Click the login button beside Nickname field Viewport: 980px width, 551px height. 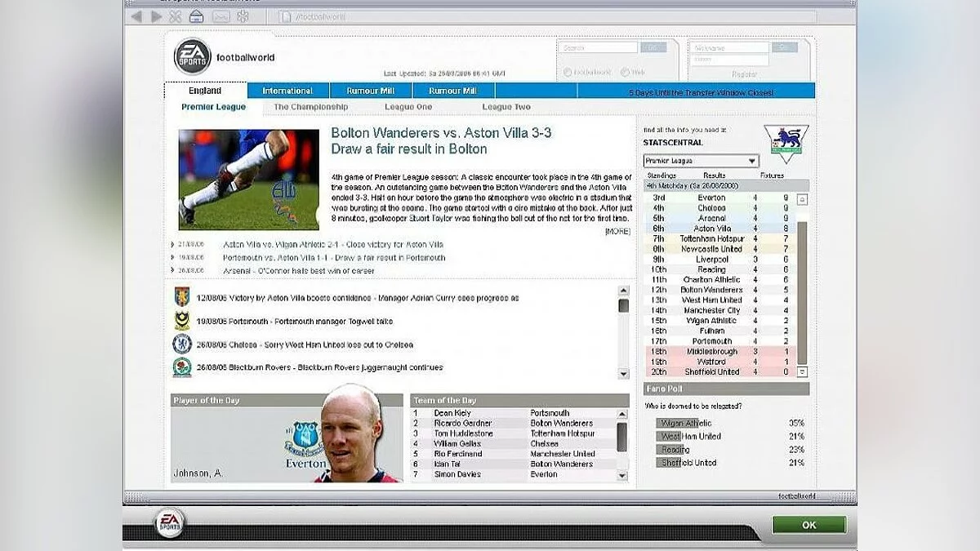[785, 47]
